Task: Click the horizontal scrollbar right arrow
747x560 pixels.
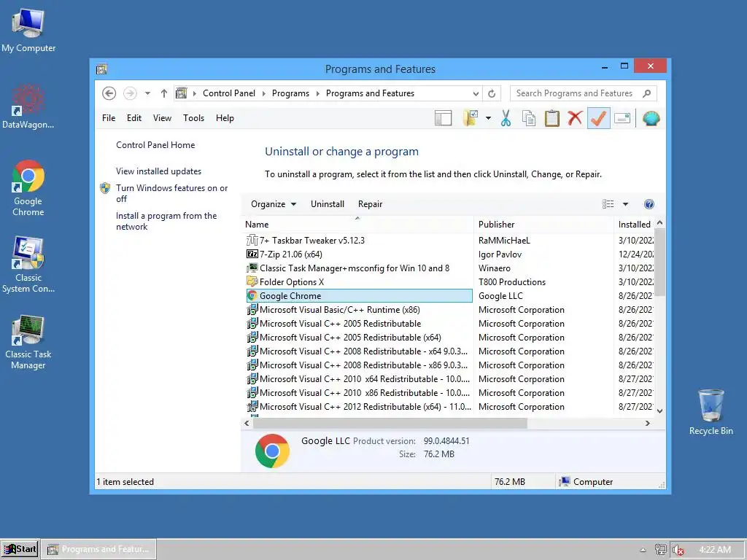Action: tap(648, 423)
